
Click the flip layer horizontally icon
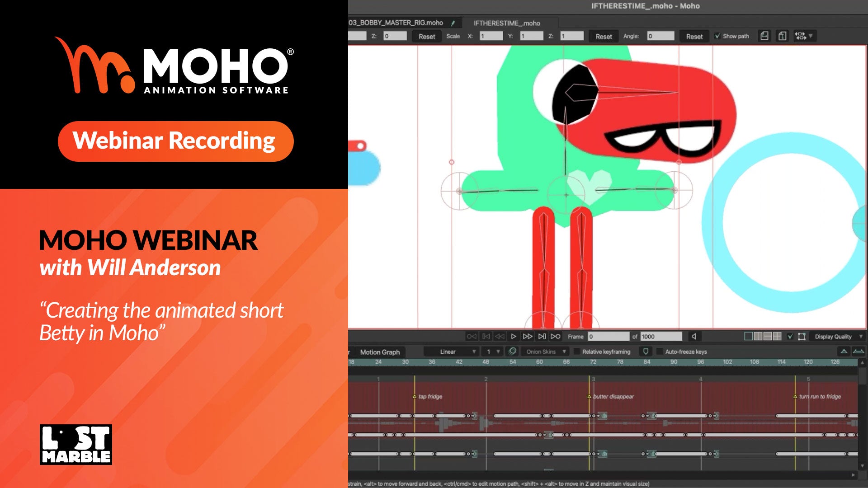[764, 36]
